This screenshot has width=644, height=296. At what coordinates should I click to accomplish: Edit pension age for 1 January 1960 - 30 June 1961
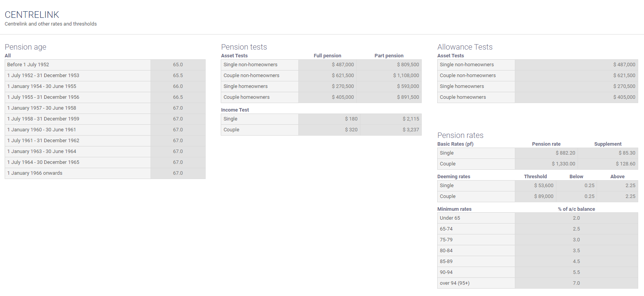(x=178, y=130)
